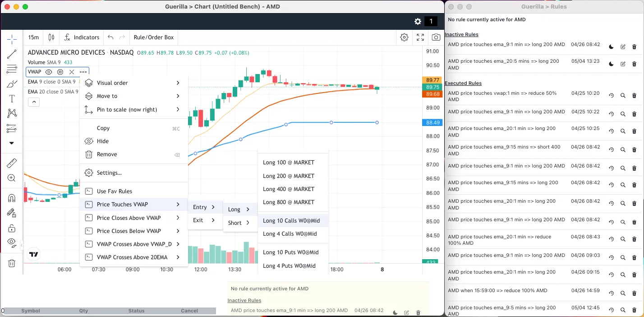Open VWAP legend more options dots
Image resolution: width=644 pixels, height=317 pixels.
83,72
